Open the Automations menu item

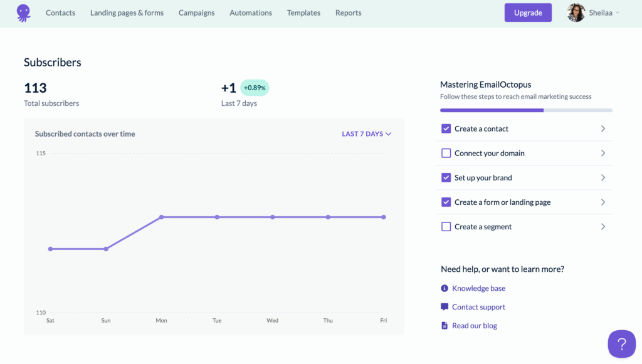click(x=251, y=13)
